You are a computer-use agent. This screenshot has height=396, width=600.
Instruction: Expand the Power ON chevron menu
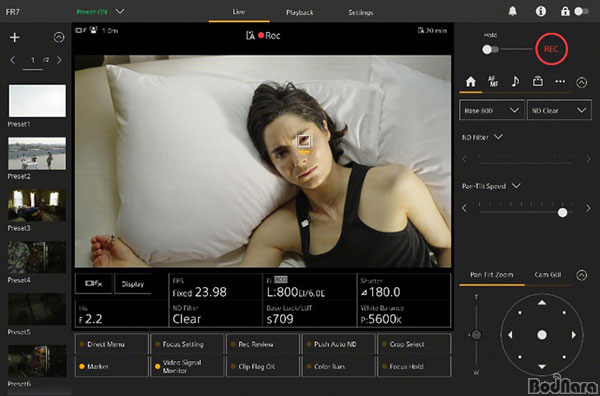(120, 11)
